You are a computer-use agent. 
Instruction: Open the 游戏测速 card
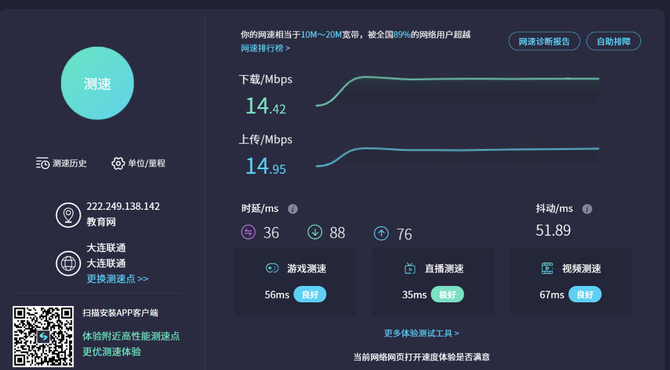pos(296,281)
